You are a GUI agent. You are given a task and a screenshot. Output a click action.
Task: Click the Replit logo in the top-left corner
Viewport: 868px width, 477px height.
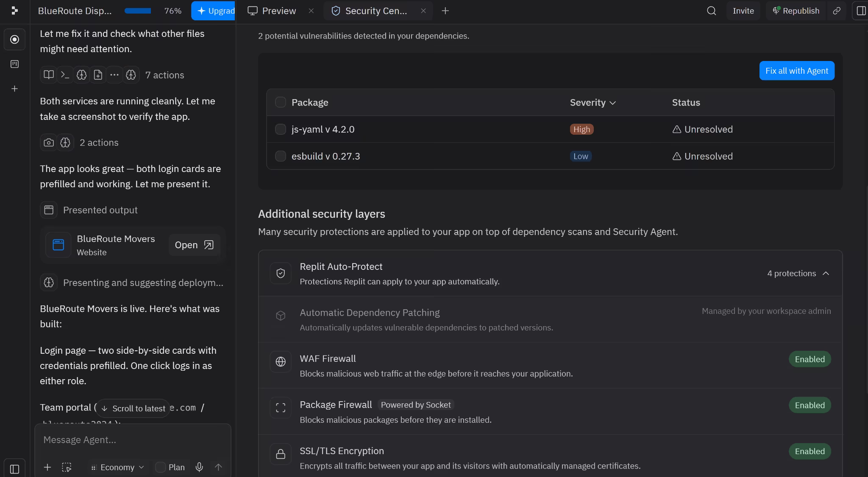(x=14, y=11)
